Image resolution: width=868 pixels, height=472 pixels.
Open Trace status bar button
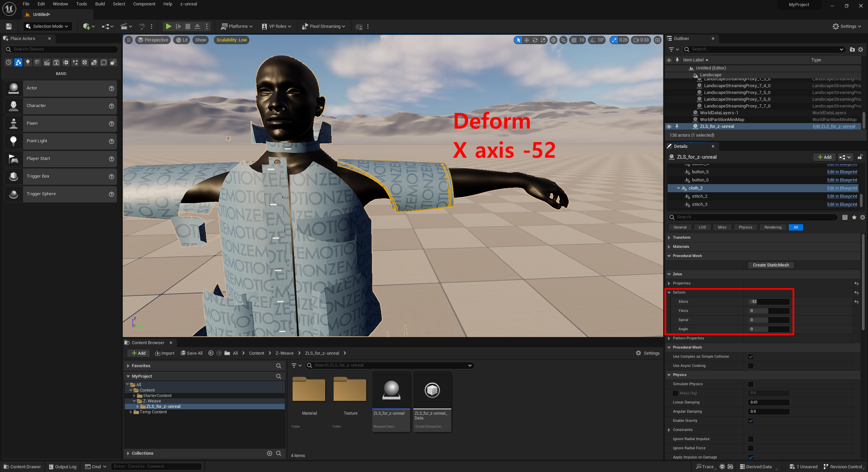705,467
